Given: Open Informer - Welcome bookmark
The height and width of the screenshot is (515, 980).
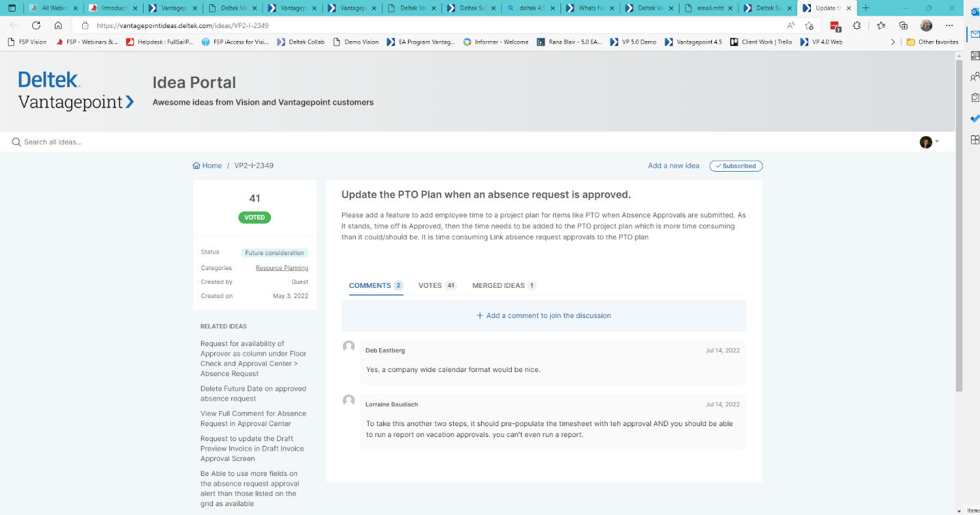Looking at the screenshot, I should (x=496, y=42).
